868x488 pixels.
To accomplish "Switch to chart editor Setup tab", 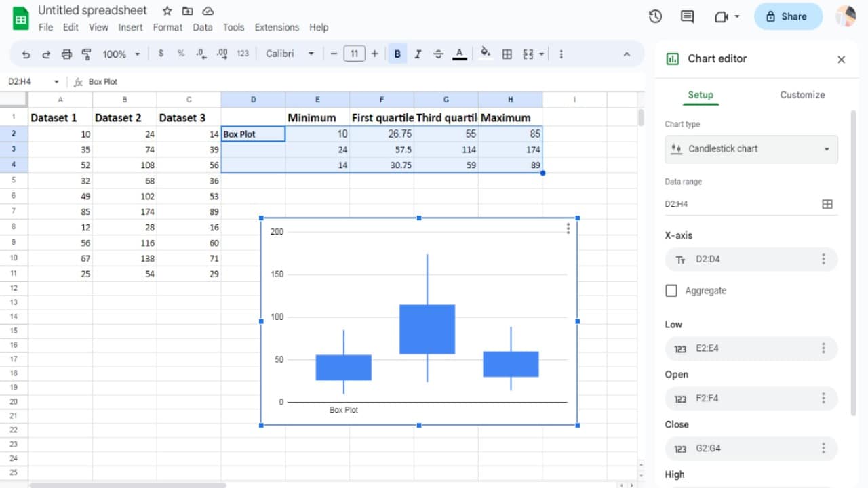I will point(701,95).
